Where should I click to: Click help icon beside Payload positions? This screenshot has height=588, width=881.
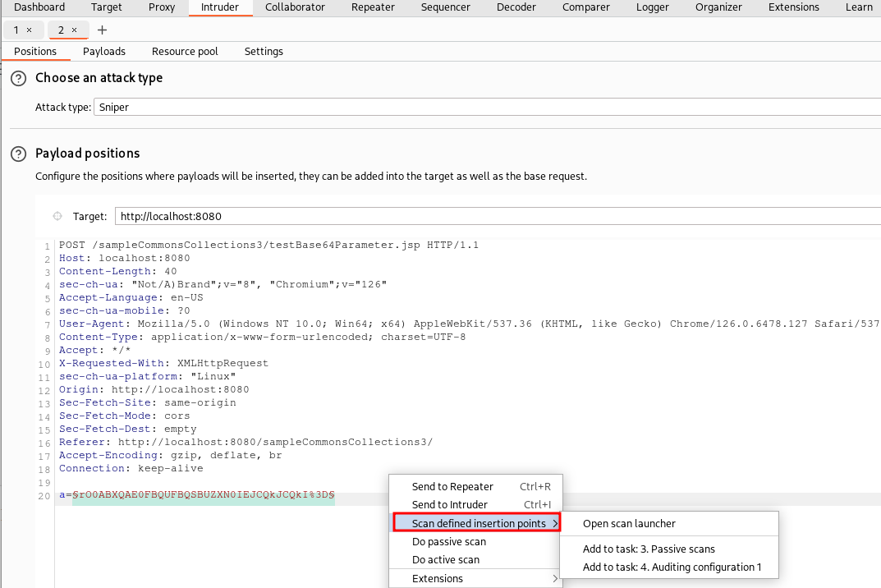point(18,154)
